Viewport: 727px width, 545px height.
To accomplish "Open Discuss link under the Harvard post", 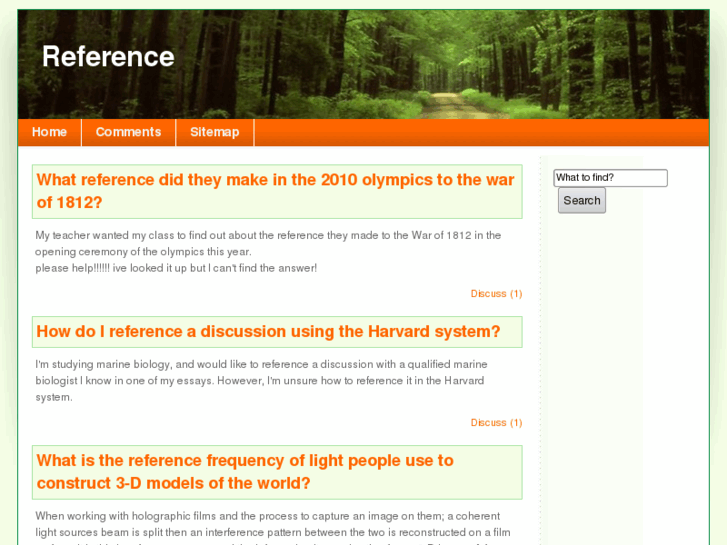I will click(x=496, y=423).
